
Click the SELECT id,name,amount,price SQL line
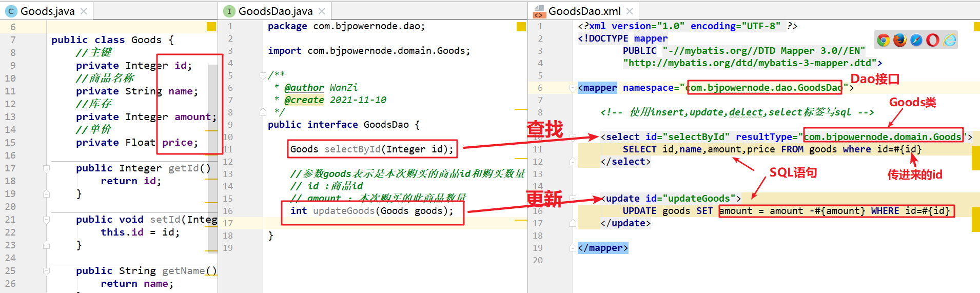point(772,149)
